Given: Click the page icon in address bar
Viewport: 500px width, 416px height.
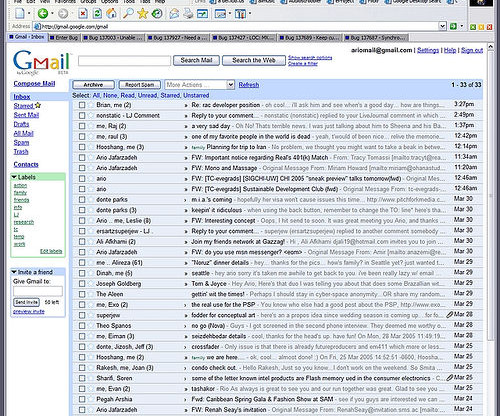Looking at the screenshot, I should [x=38, y=26].
